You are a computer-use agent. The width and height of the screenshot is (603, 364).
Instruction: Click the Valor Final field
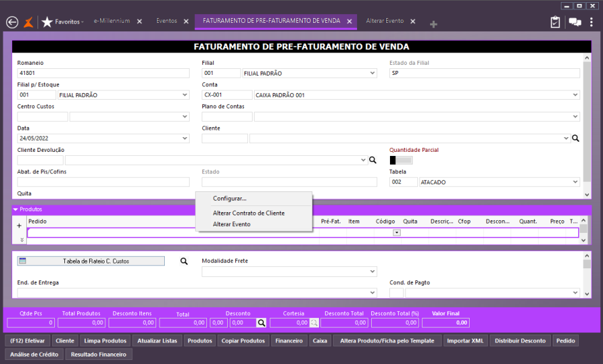[x=446, y=323]
